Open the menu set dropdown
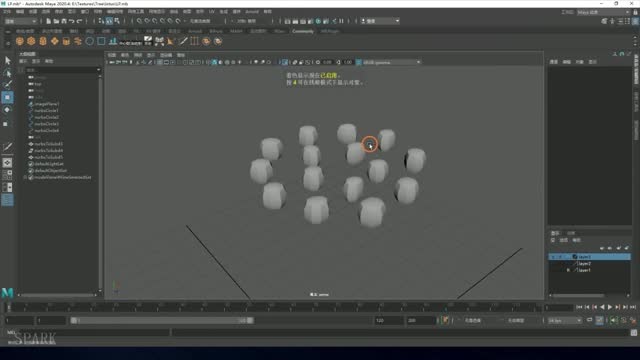The width and height of the screenshot is (640, 360). coord(20,21)
